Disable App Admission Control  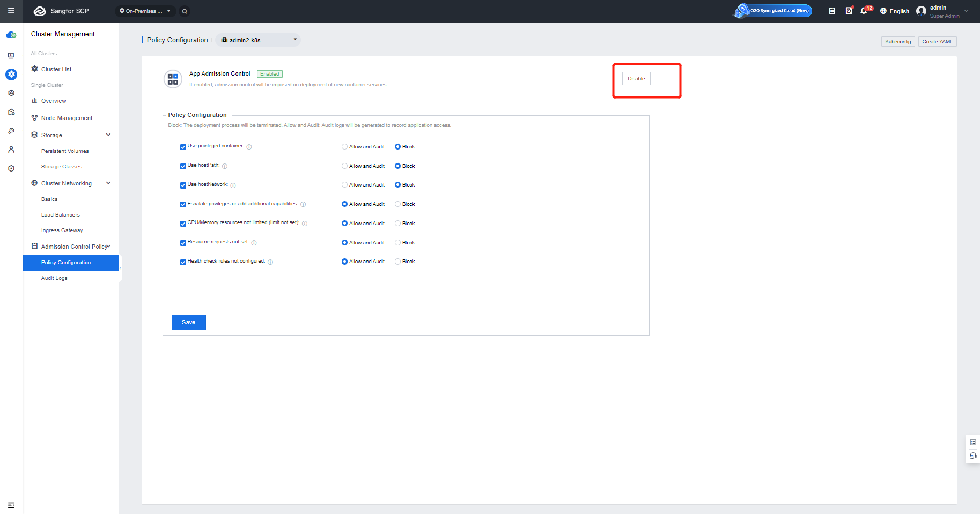coord(636,79)
